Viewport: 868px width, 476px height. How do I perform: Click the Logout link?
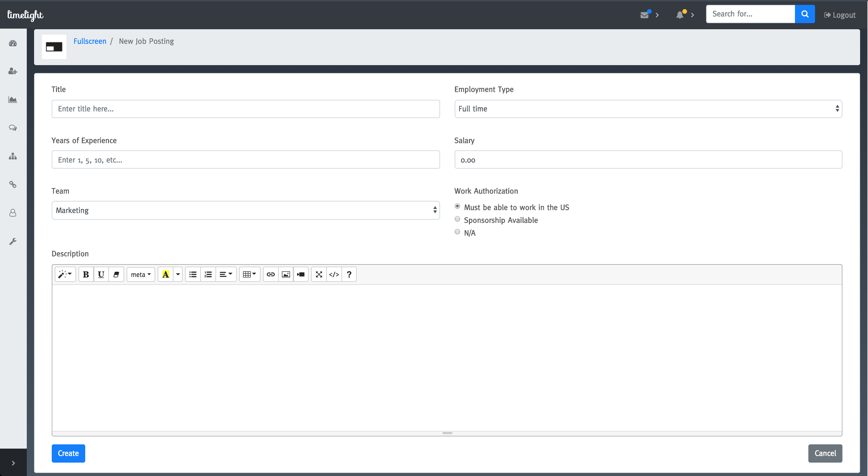(x=840, y=15)
